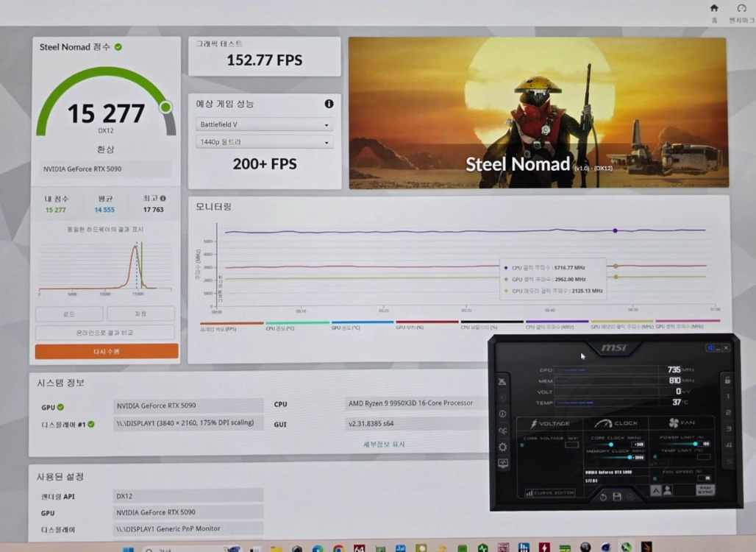Click 세부정보 표시 link
Image resolution: width=756 pixels, height=552 pixels.
[x=384, y=444]
